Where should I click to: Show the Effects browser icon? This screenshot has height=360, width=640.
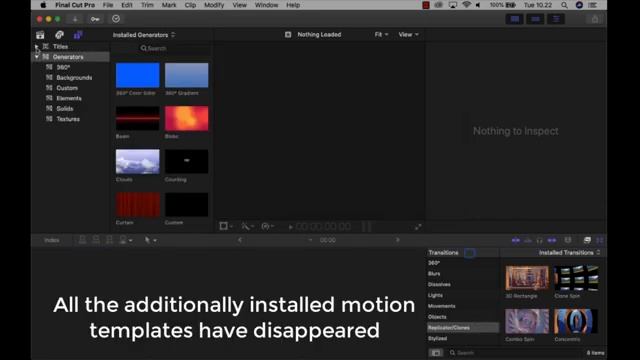tap(587, 240)
